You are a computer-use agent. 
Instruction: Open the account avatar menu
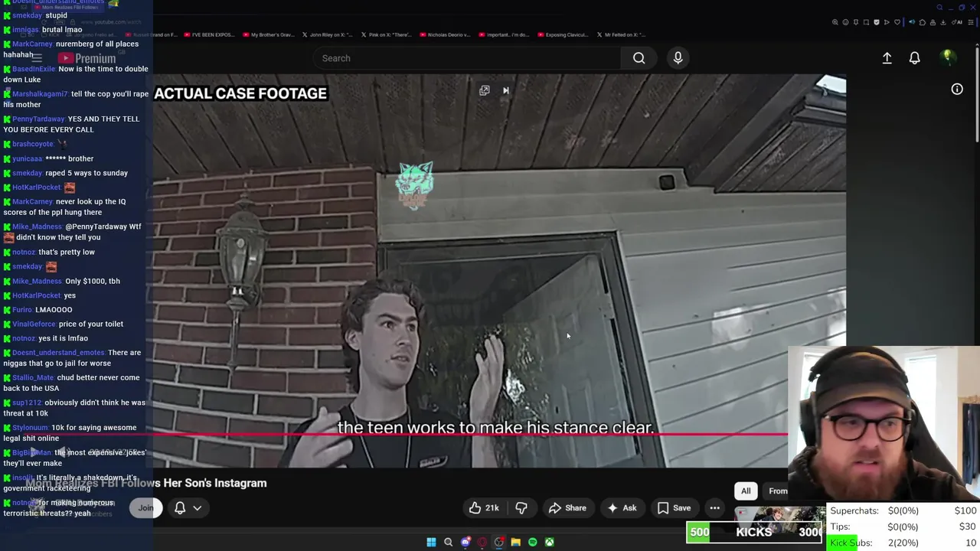pos(948,58)
